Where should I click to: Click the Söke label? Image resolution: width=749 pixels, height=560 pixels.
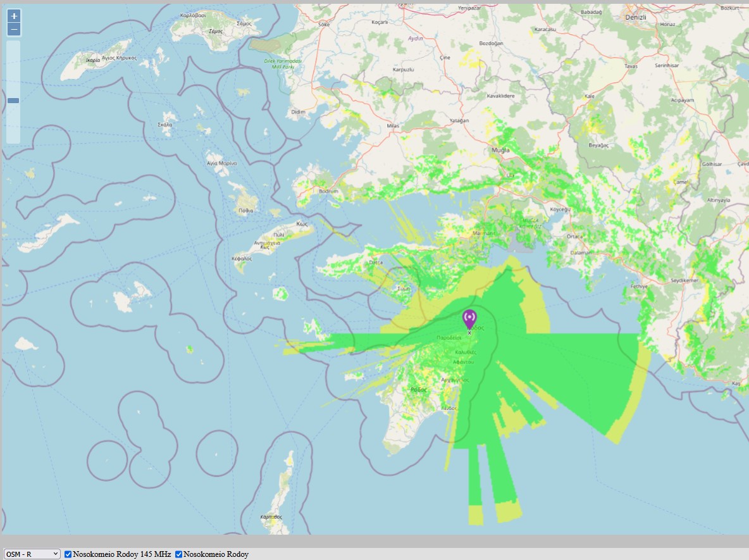(x=324, y=25)
